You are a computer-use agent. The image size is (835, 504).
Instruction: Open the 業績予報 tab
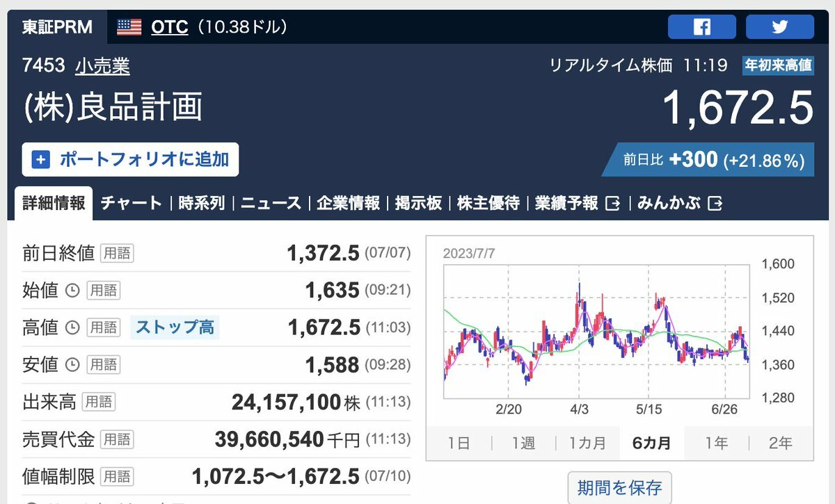point(566,203)
